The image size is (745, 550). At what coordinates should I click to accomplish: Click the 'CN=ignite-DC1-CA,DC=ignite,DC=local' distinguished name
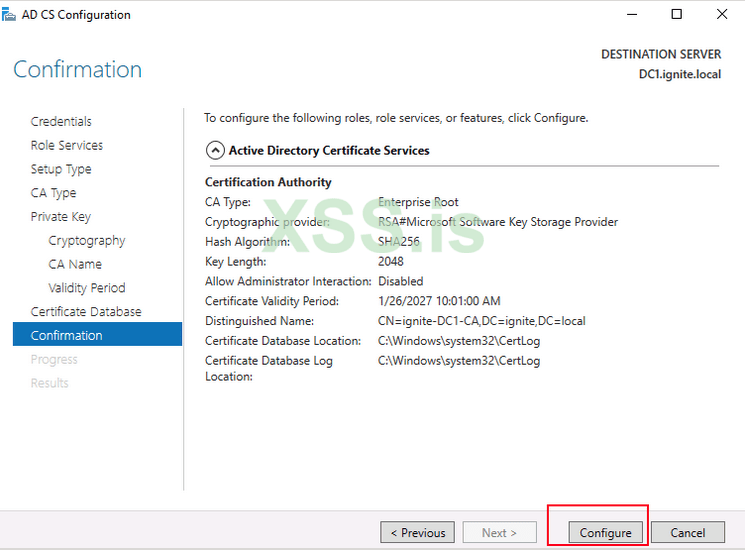tap(481, 321)
